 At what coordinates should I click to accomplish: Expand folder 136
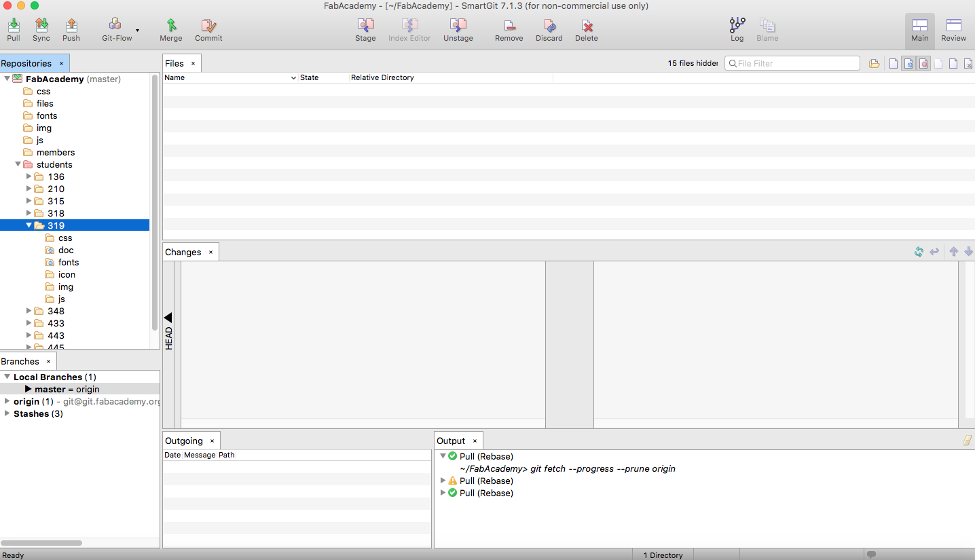click(x=29, y=176)
